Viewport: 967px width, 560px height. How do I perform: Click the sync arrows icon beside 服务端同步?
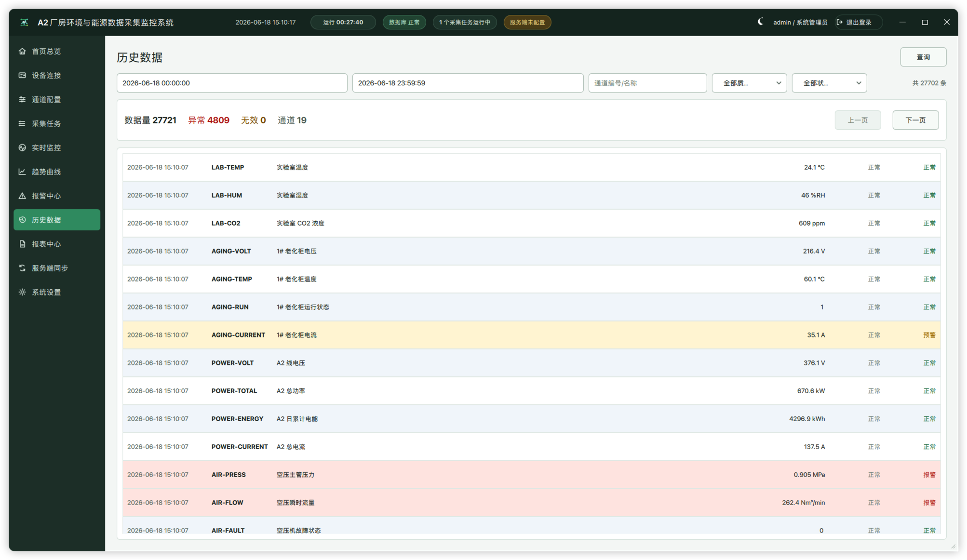(x=22, y=268)
